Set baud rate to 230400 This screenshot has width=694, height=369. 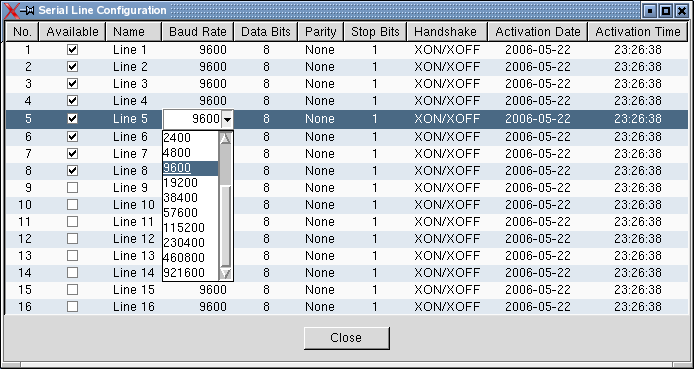tap(191, 243)
